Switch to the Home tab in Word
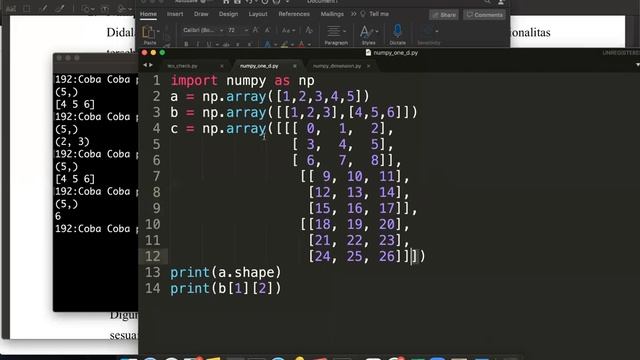Screen dimensions: 640x360 tap(148, 14)
